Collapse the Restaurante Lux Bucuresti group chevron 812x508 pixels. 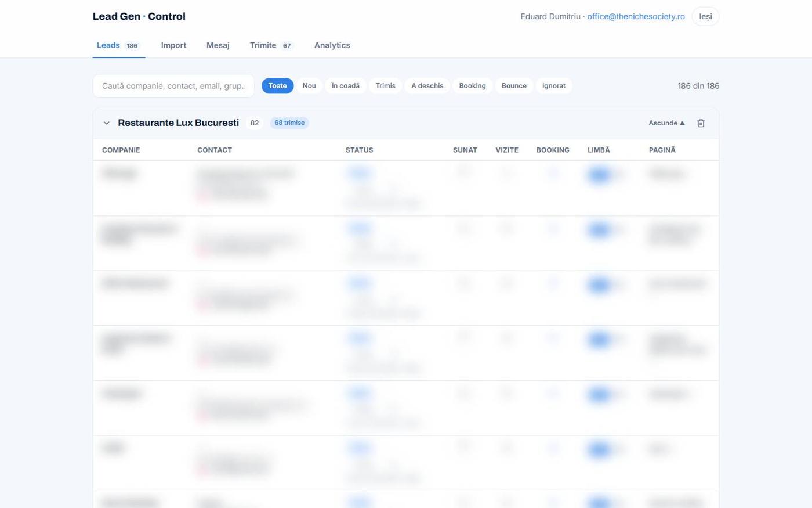tap(107, 123)
